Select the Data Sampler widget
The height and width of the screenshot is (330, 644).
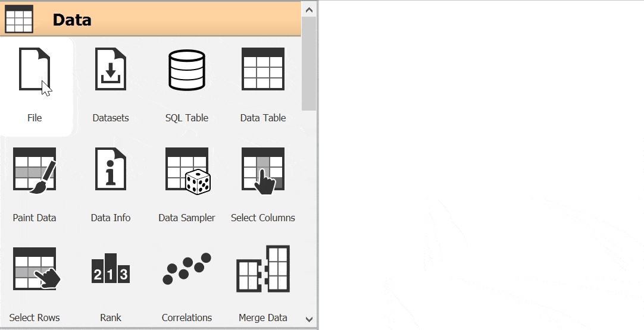coord(187,171)
